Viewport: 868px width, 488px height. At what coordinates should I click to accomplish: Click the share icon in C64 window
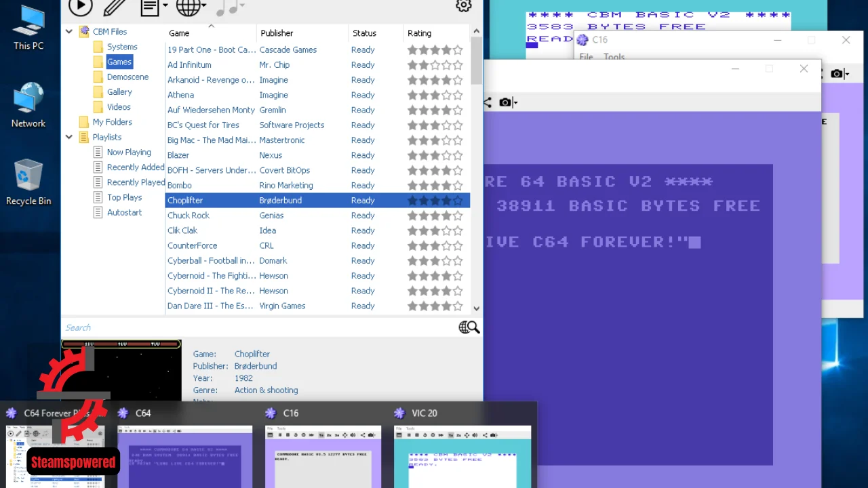(488, 102)
